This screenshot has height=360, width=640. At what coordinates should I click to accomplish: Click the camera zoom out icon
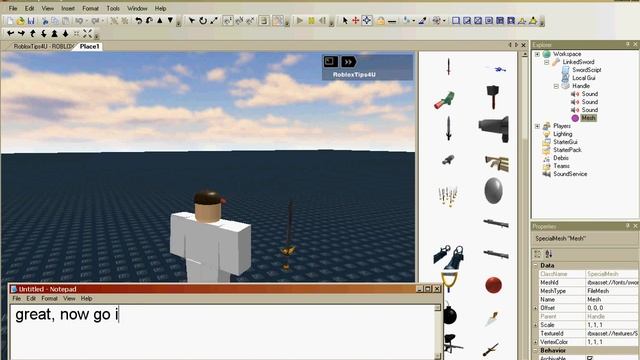tap(65, 33)
